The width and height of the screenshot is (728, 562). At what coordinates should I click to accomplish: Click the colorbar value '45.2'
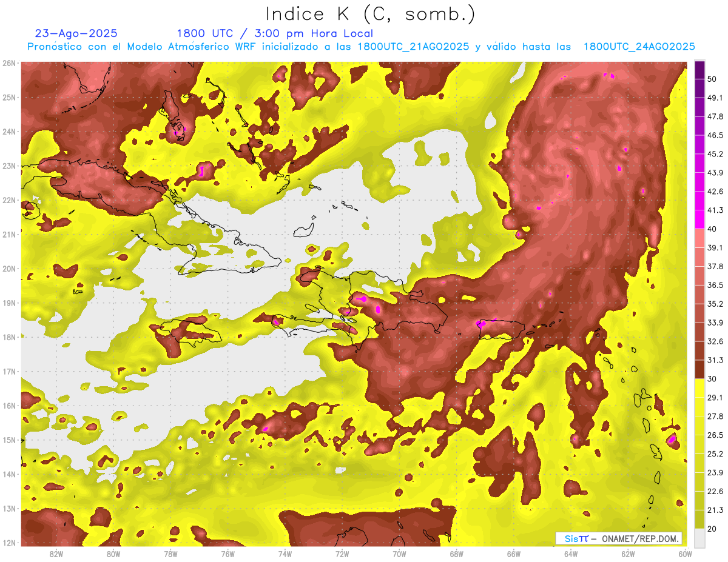coord(715,154)
